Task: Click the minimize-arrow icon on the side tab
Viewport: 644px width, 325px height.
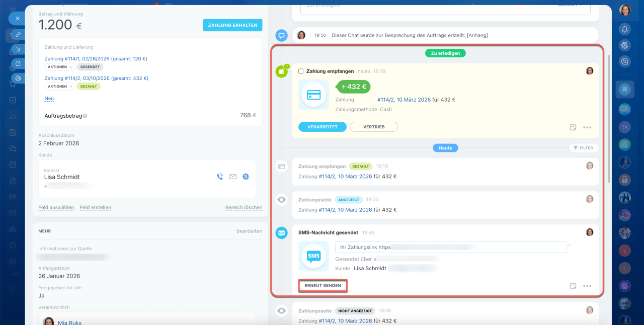Action: tap(18, 49)
